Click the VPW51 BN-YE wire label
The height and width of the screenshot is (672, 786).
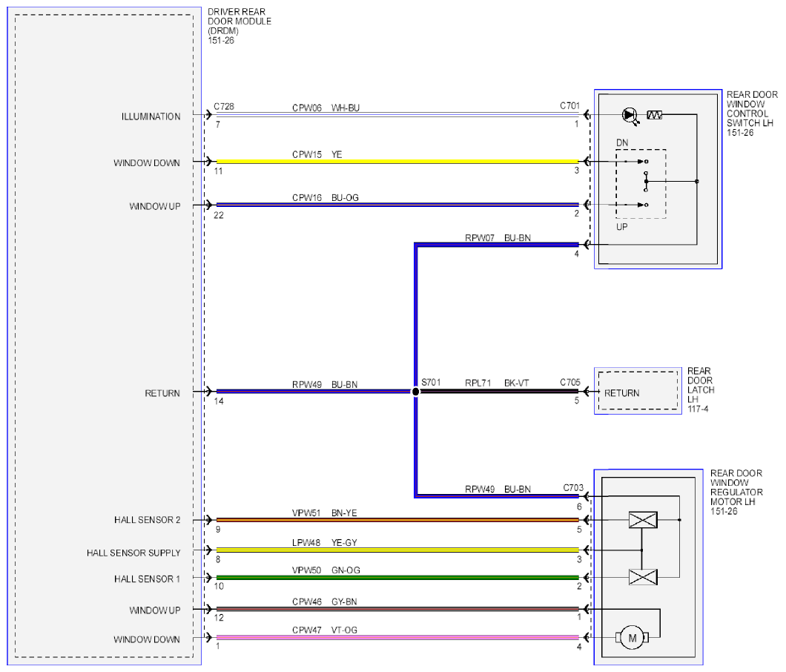pyautogui.click(x=324, y=513)
